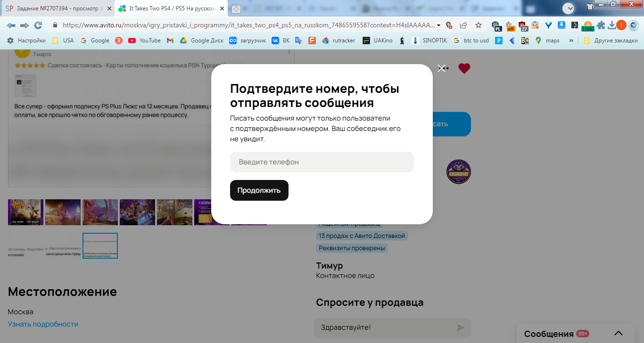Open the maps bookmark
Viewport: 644px width, 343px height.
pyautogui.click(x=547, y=41)
